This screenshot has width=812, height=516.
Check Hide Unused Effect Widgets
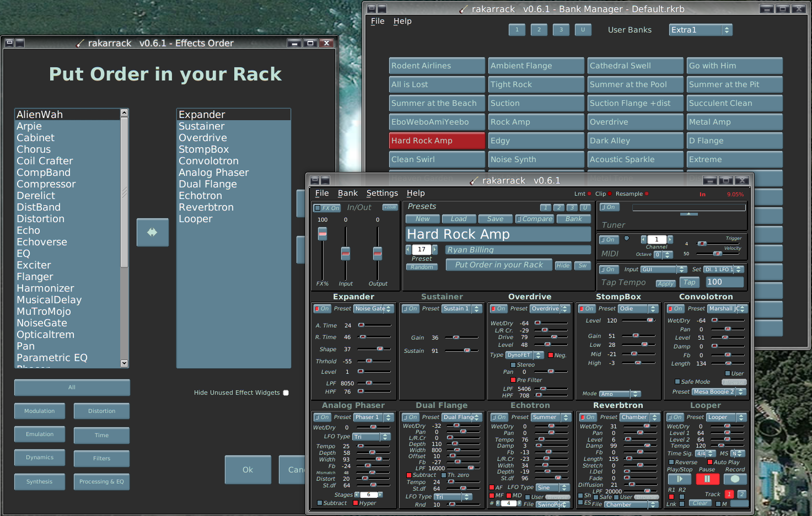tap(286, 393)
